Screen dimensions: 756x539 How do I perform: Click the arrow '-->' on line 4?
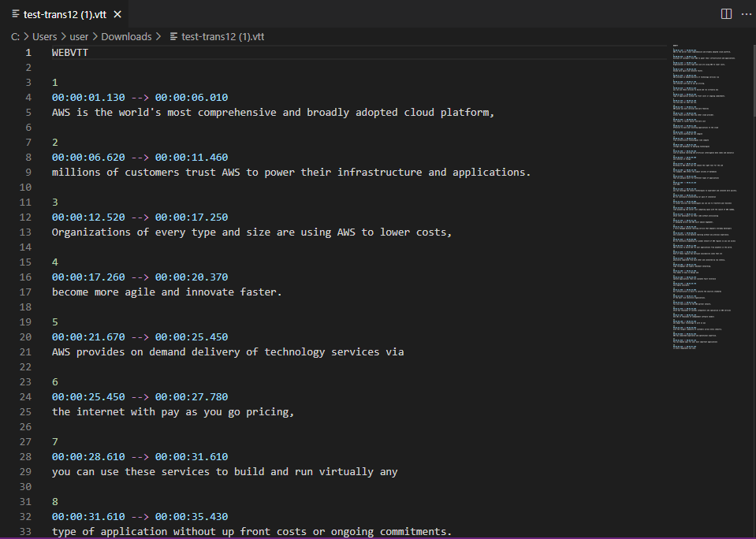click(140, 98)
